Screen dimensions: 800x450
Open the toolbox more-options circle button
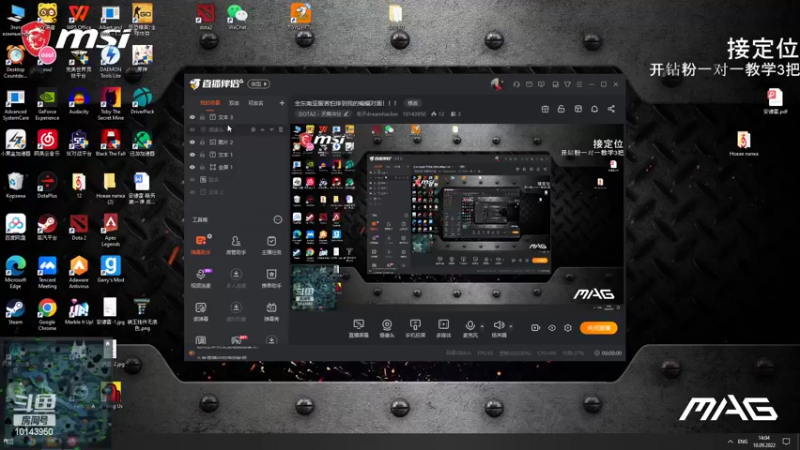click(x=278, y=219)
